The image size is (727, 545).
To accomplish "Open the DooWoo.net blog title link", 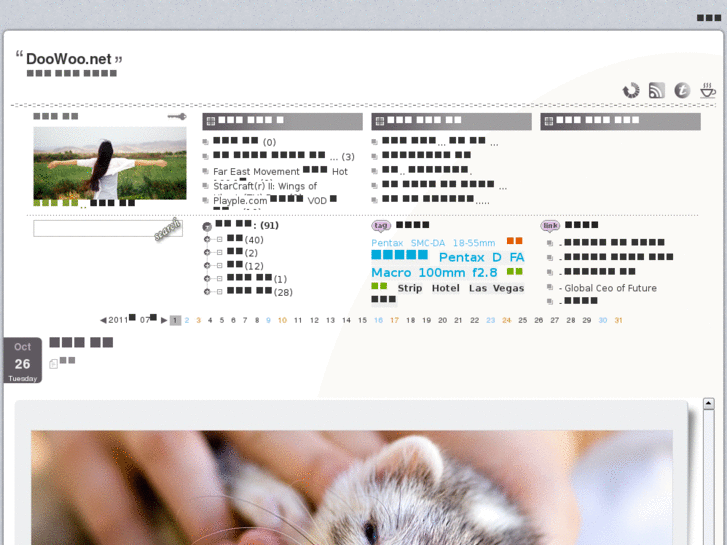I will [x=69, y=59].
